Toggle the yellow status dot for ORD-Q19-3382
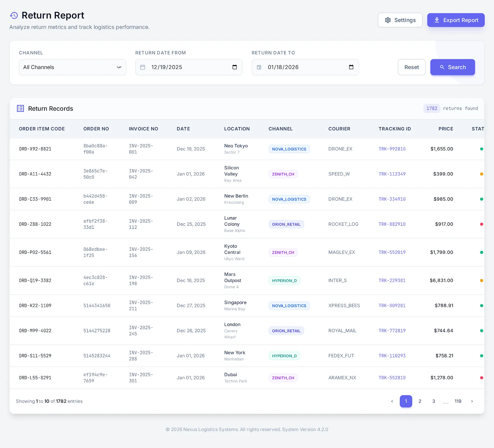The height and width of the screenshot is (448, 494). [x=481, y=280]
